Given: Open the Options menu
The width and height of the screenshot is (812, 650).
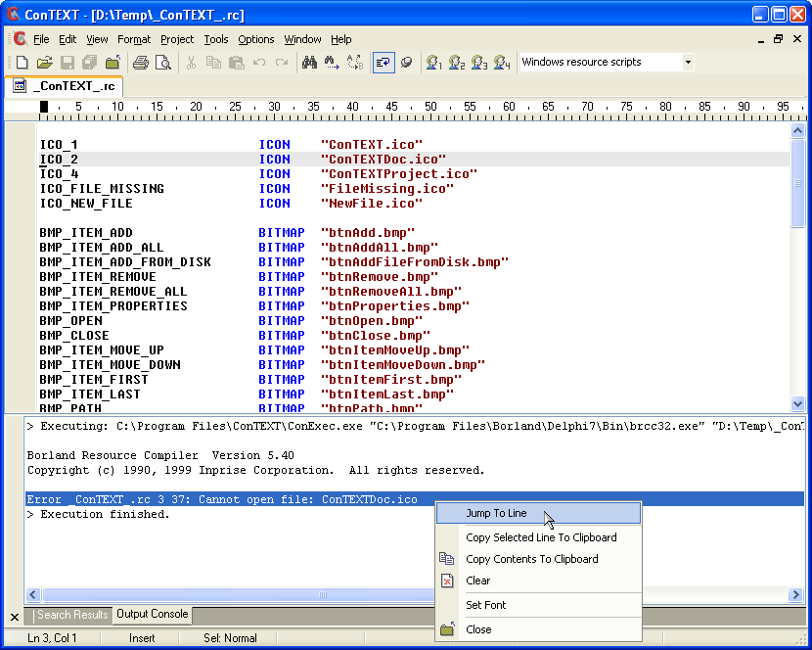Looking at the screenshot, I should click(255, 39).
